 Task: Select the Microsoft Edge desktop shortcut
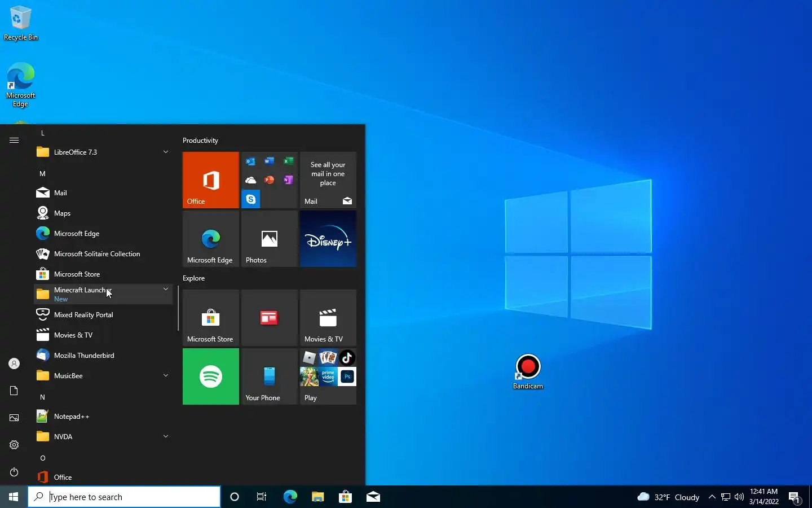tap(21, 85)
